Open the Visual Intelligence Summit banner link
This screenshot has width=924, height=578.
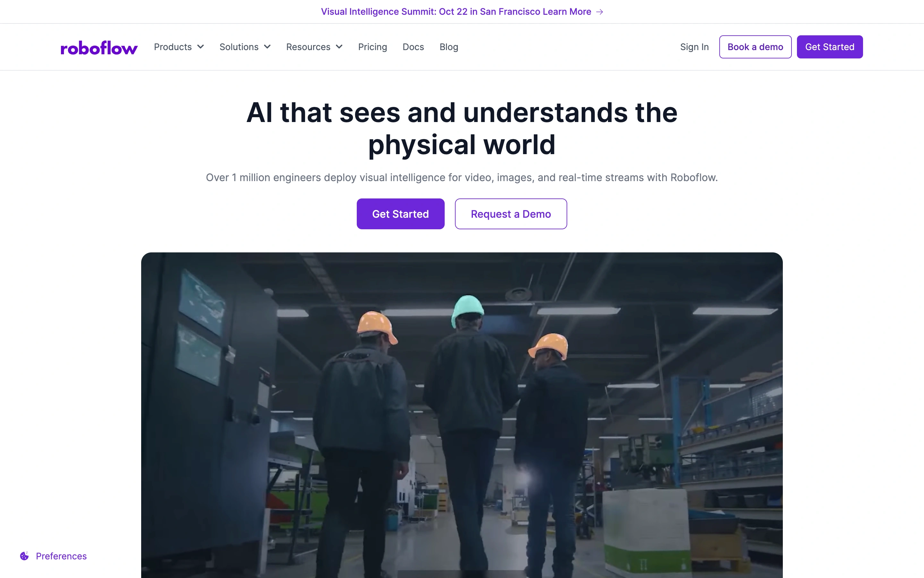pos(462,12)
